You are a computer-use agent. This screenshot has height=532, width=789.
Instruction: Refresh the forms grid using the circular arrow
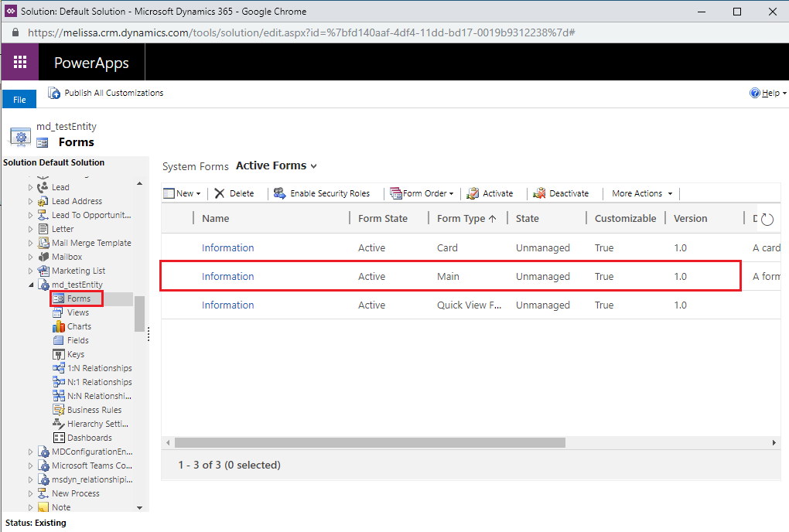click(x=767, y=220)
